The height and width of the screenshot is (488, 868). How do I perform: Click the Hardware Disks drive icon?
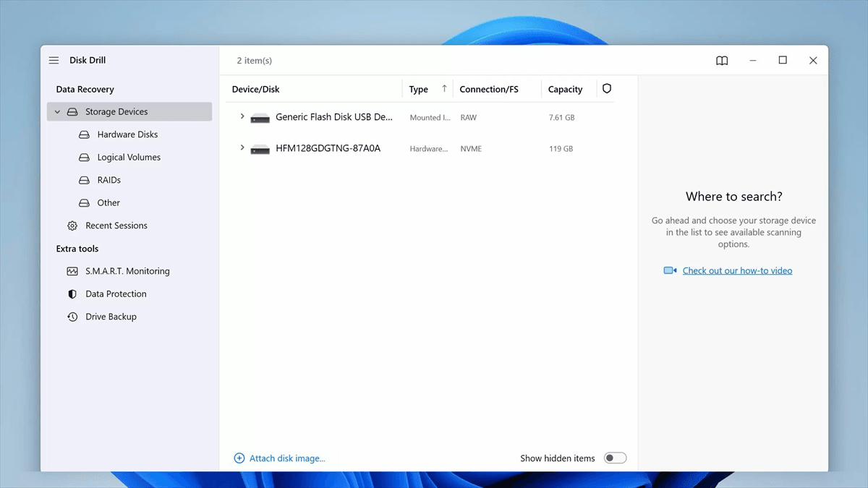click(84, 134)
